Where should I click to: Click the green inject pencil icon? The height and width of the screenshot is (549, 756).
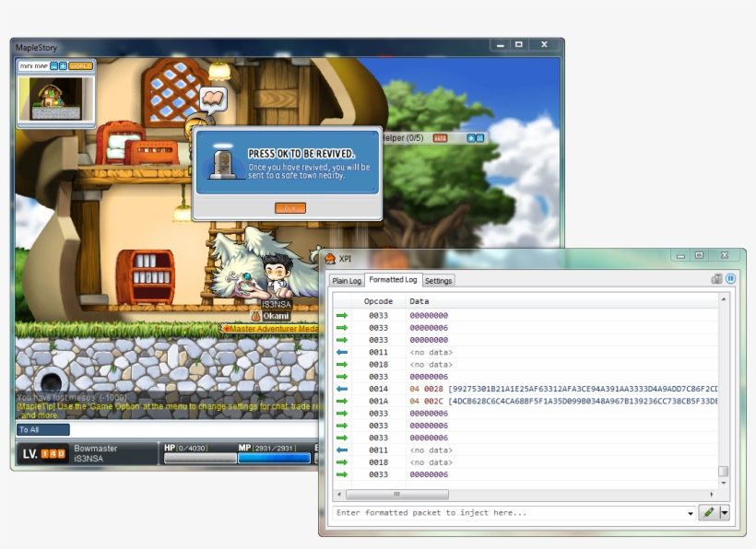pyautogui.click(x=708, y=512)
